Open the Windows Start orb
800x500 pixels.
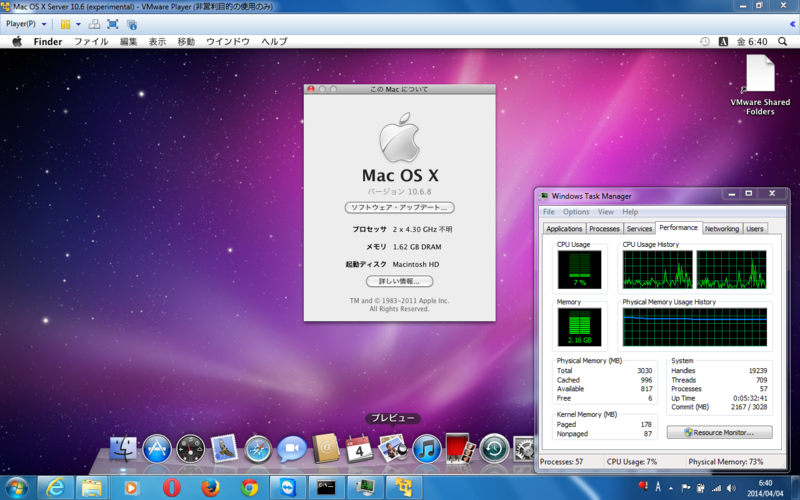point(16,487)
